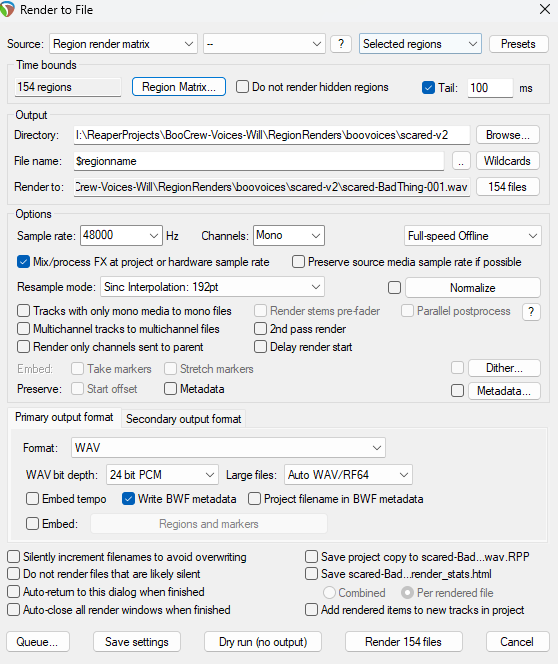
Task: Click the Directory path input field
Action: pyautogui.click(x=271, y=135)
